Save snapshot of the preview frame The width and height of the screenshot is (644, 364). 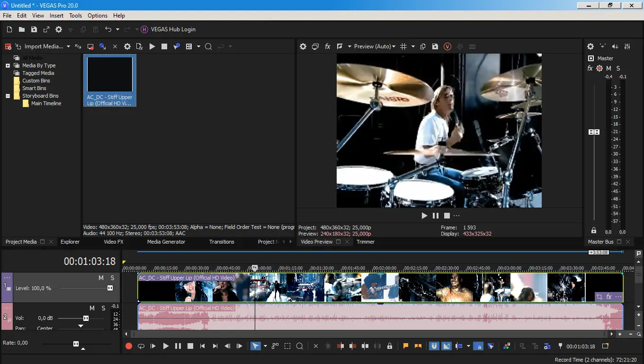click(435, 46)
